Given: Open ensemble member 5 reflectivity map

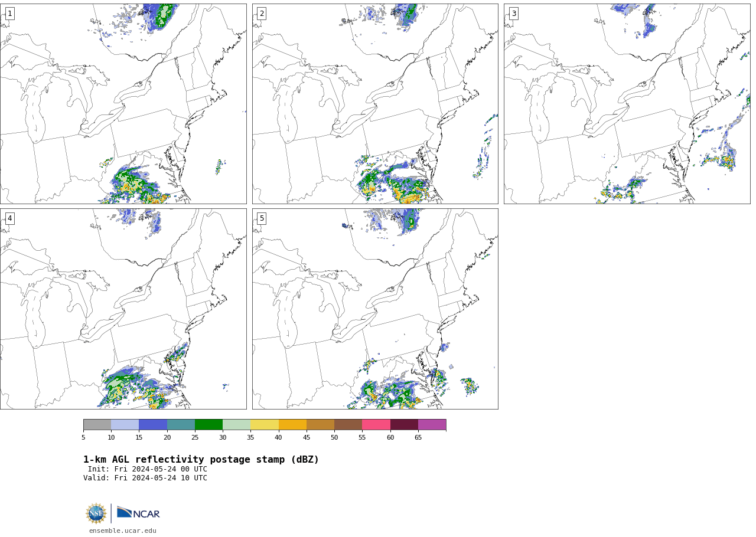Looking at the screenshot, I should click(375, 309).
